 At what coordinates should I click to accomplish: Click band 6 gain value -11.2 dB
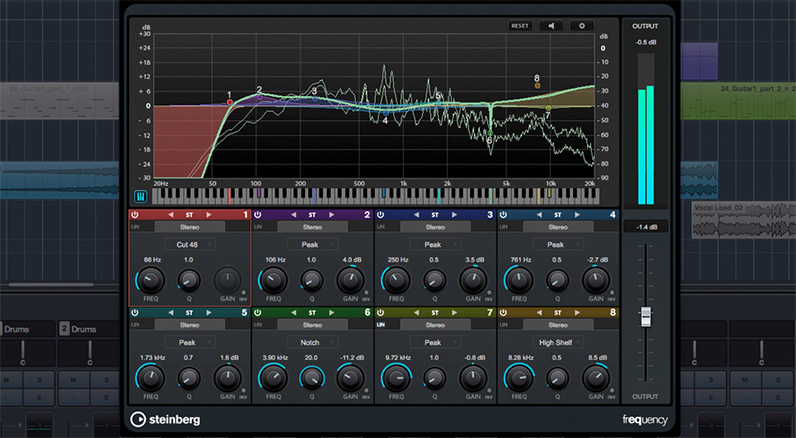(x=351, y=357)
